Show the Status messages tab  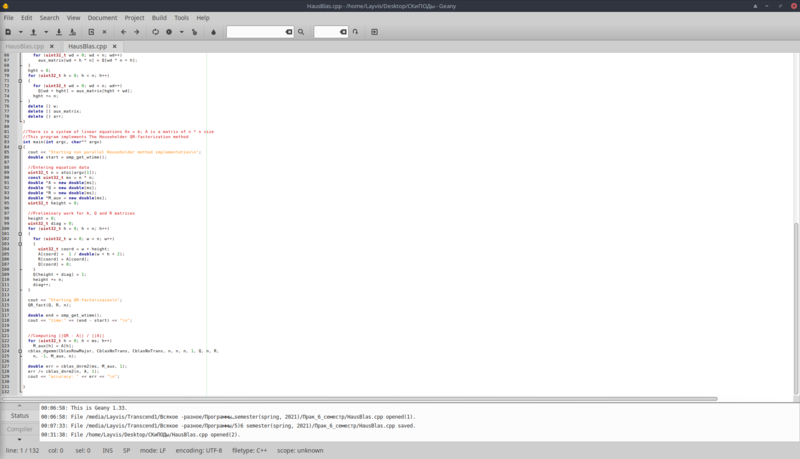(20, 416)
